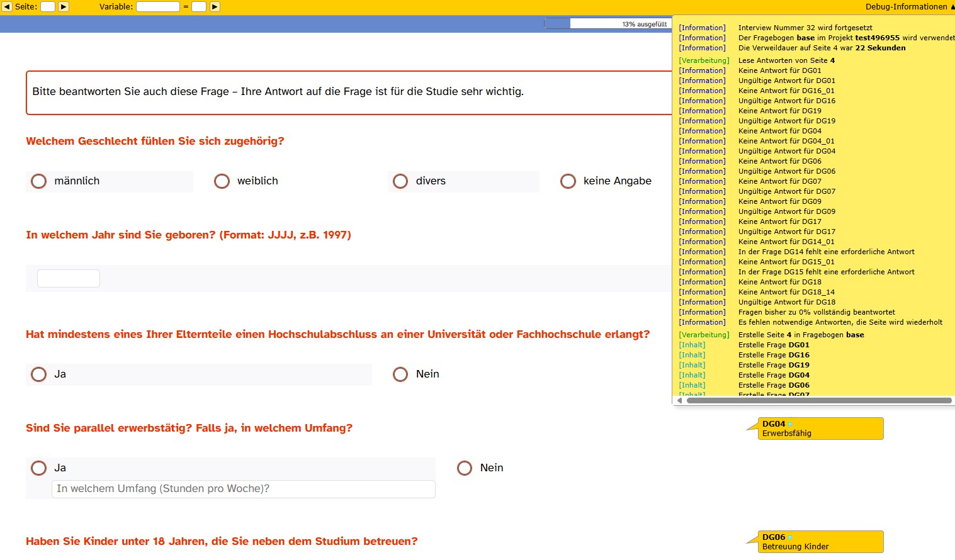The height and width of the screenshot is (560, 955).
Task: Choose 'Nein' for parallel employment
Action: (465, 468)
